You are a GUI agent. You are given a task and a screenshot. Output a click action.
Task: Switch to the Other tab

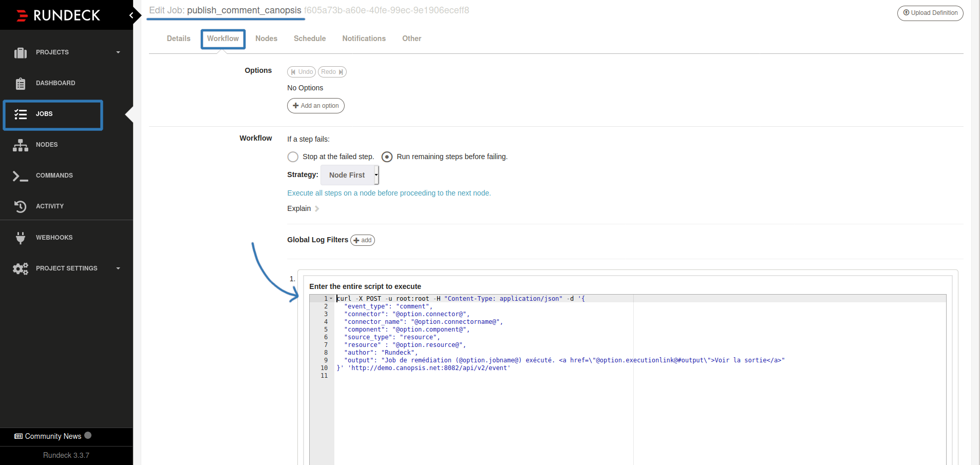[x=412, y=38]
